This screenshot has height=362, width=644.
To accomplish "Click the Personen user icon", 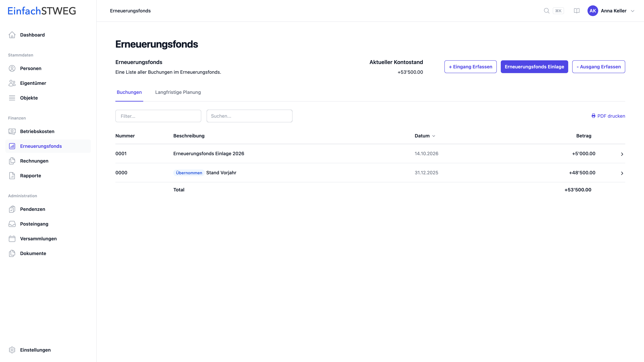I will pyautogui.click(x=12, y=68).
